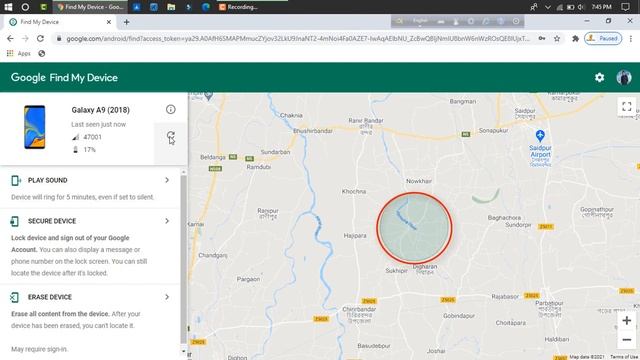640x360 pixels.
Task: Open Chrome three-dot menu
Action: [x=631, y=38]
